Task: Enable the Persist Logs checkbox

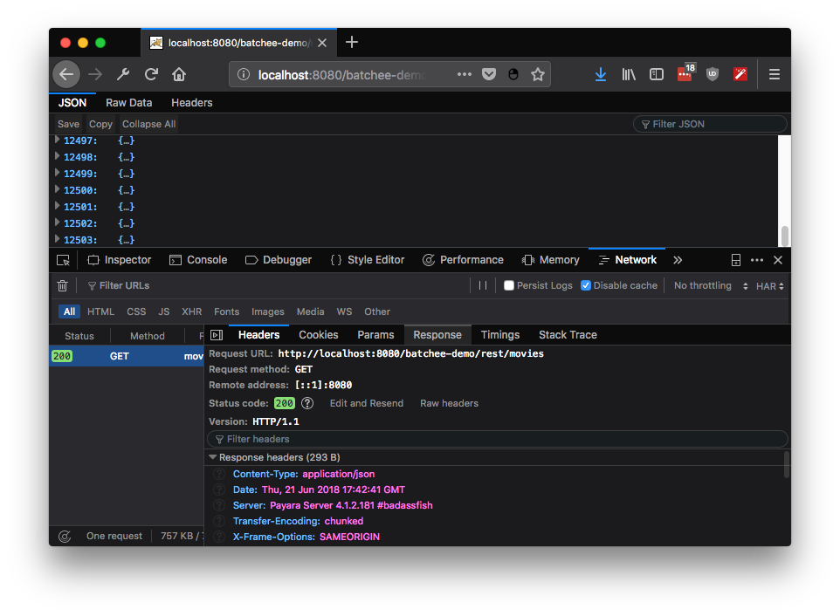Action: tap(509, 286)
